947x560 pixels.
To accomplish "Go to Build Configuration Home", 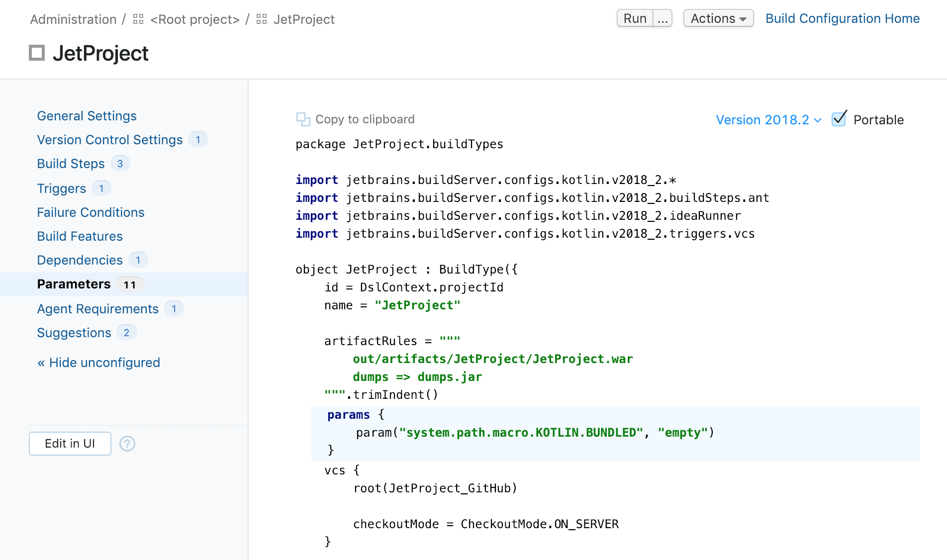I will 843,18.
